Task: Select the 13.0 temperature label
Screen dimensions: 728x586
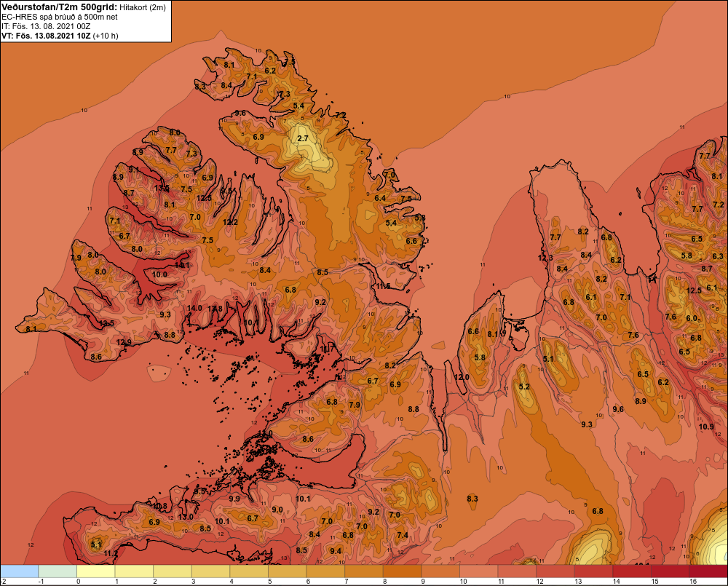Action: 186,517
